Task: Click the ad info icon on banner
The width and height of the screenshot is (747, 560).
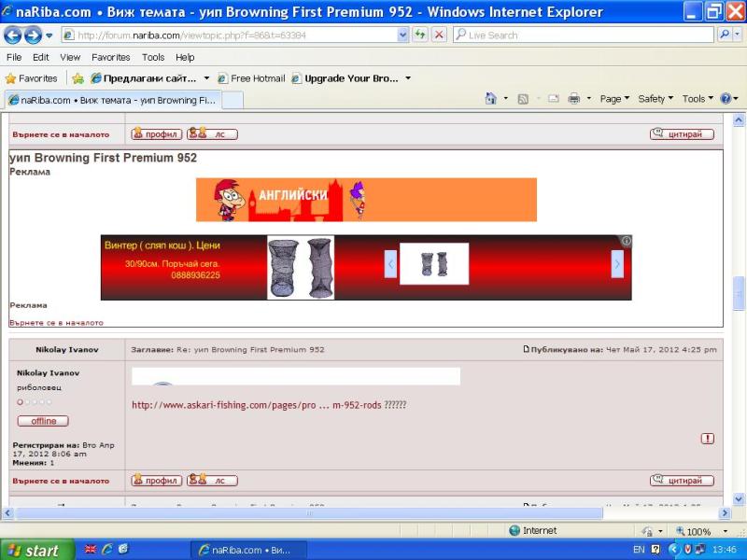Action: [x=626, y=241]
